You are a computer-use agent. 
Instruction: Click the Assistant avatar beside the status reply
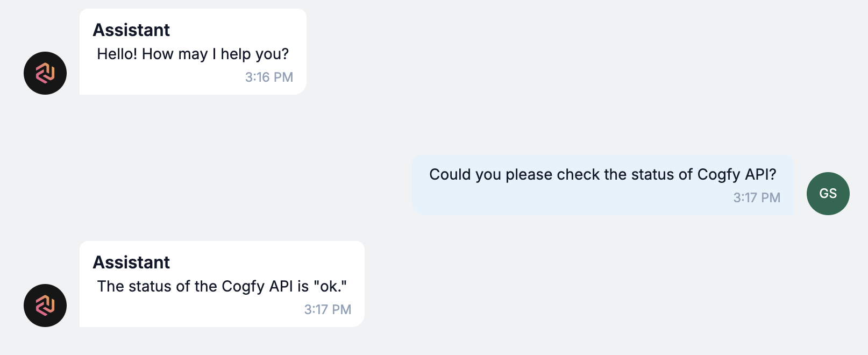45,306
